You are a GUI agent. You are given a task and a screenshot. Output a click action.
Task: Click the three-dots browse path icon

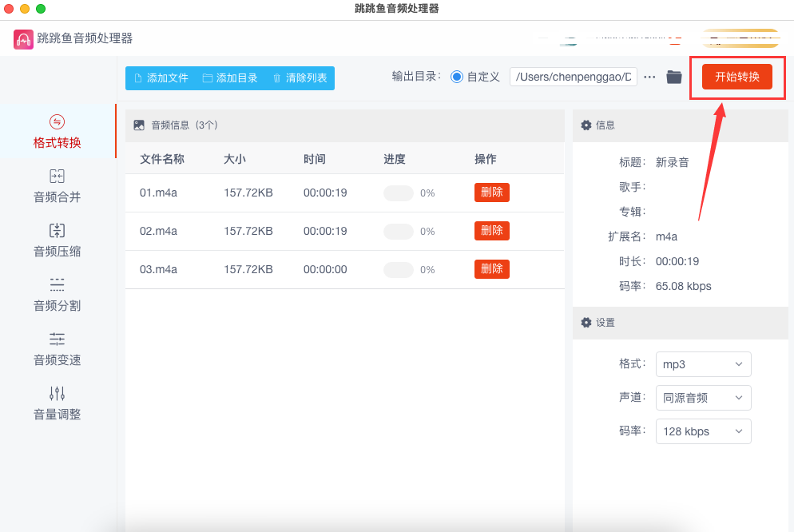coord(649,77)
